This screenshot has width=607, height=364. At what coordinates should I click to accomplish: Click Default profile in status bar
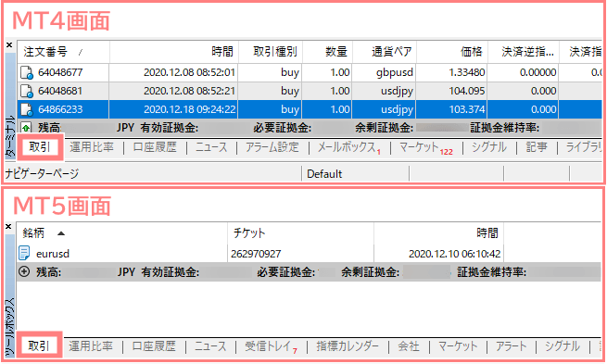(324, 174)
